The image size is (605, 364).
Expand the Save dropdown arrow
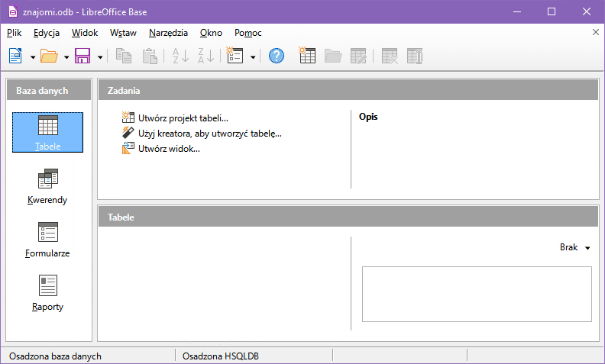tap(100, 56)
